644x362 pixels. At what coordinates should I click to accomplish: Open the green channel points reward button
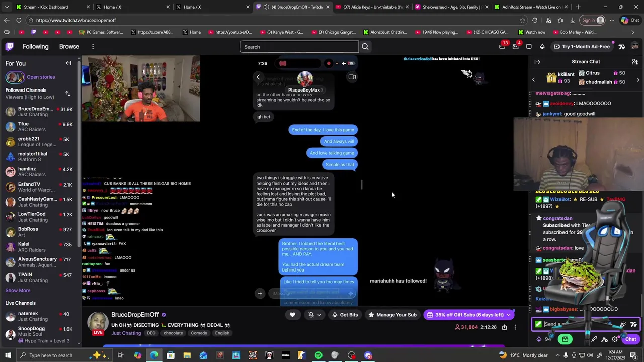565,339
